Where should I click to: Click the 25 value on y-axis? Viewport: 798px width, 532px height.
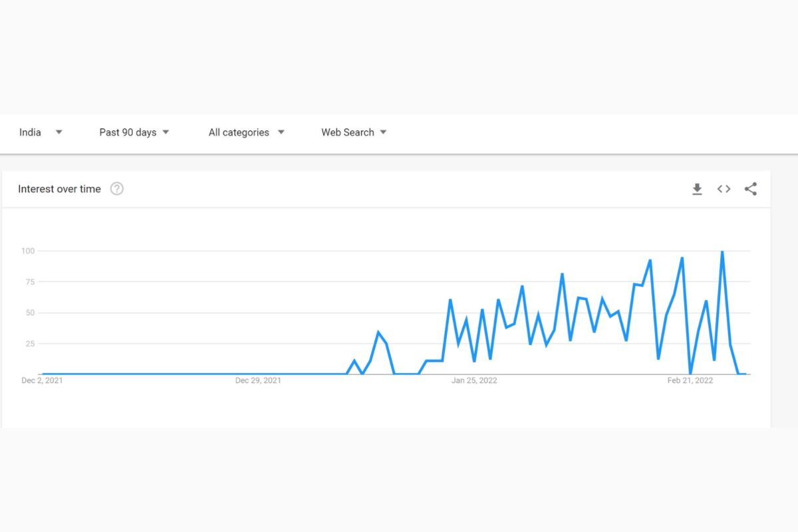(29, 344)
